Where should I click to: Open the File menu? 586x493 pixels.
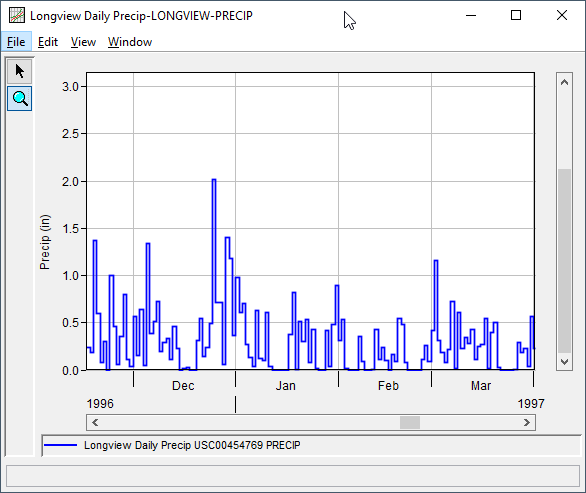[16, 42]
